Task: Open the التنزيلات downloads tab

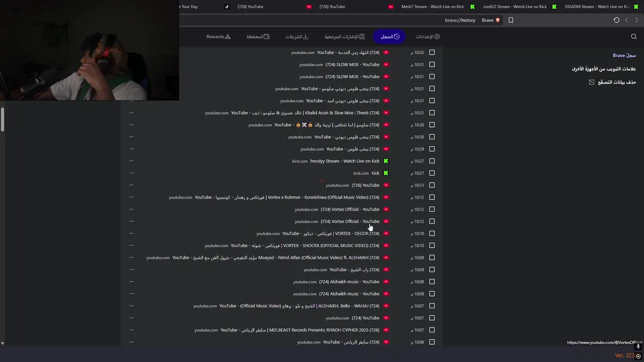Action: tap(297, 37)
